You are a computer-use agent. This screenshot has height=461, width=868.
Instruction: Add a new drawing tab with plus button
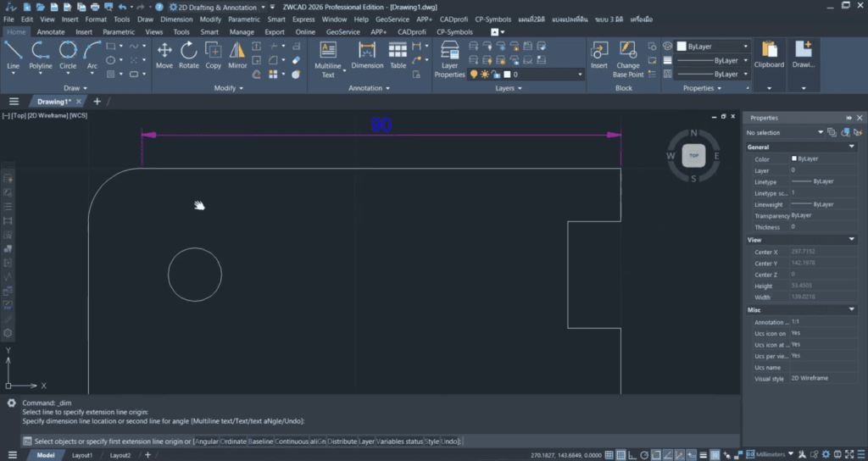[x=97, y=102]
